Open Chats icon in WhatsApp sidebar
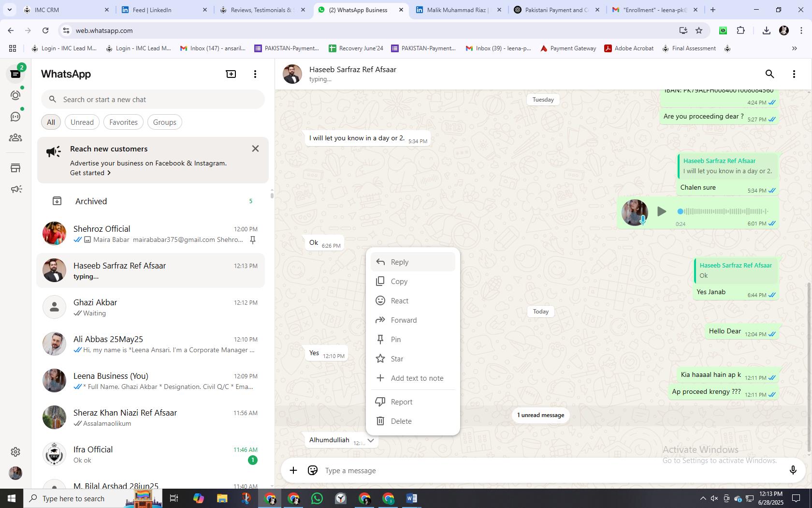Image resolution: width=812 pixels, height=508 pixels. 15,74
